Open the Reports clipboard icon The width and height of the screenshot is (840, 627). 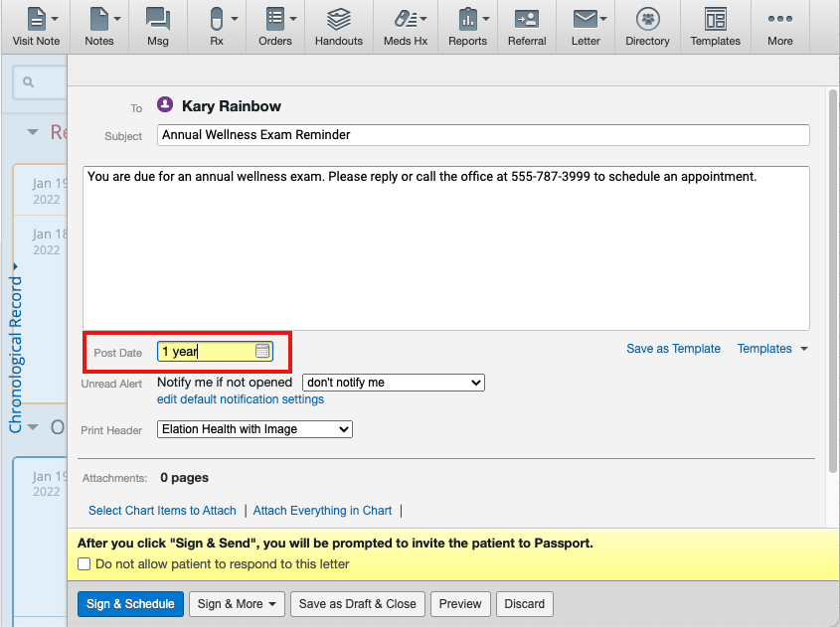tap(467, 19)
